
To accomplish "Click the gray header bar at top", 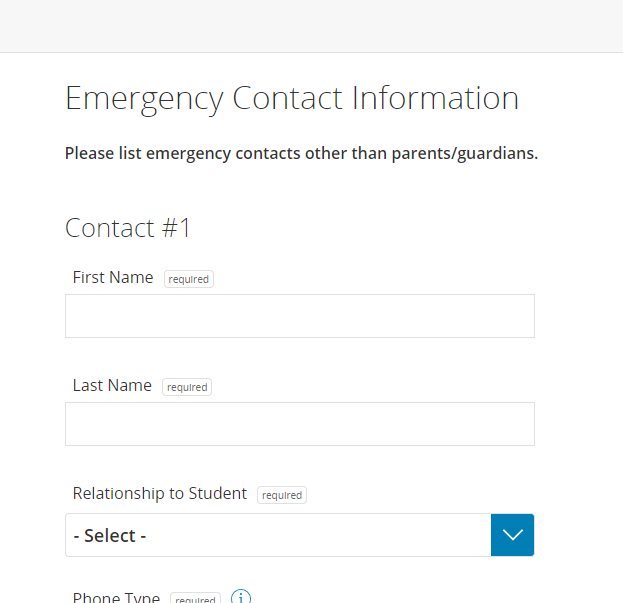I will (311, 25).
